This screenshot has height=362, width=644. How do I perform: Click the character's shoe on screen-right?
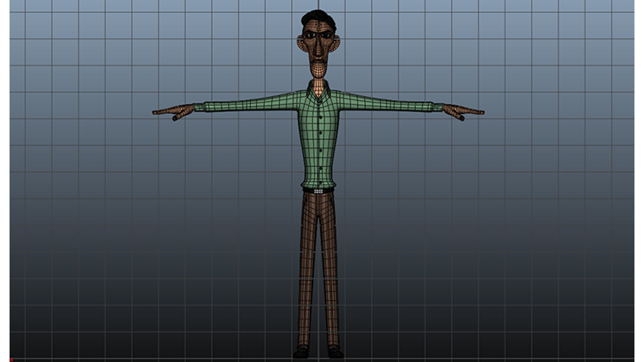(x=335, y=352)
